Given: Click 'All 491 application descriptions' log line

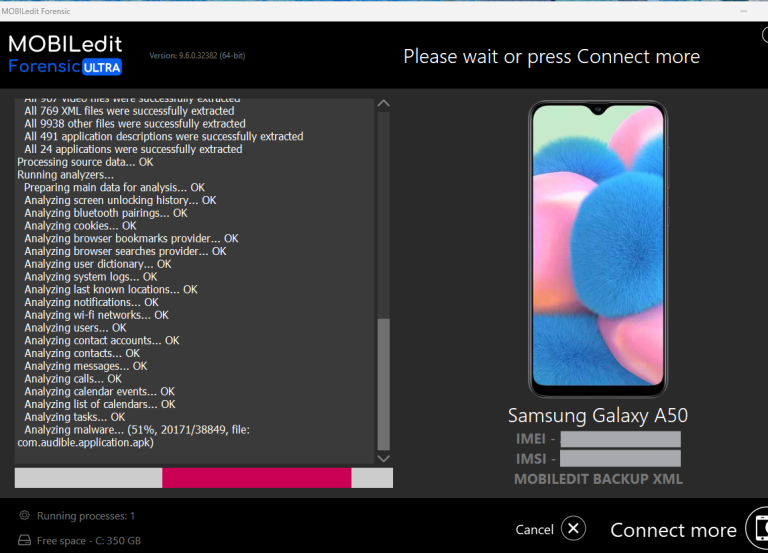Looking at the screenshot, I should point(164,137).
